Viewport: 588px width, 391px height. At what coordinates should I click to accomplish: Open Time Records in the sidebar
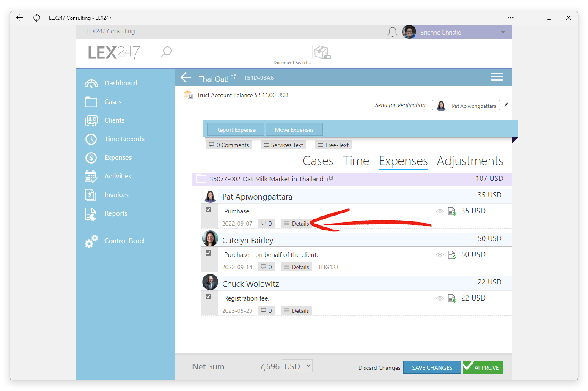pyautogui.click(x=124, y=139)
